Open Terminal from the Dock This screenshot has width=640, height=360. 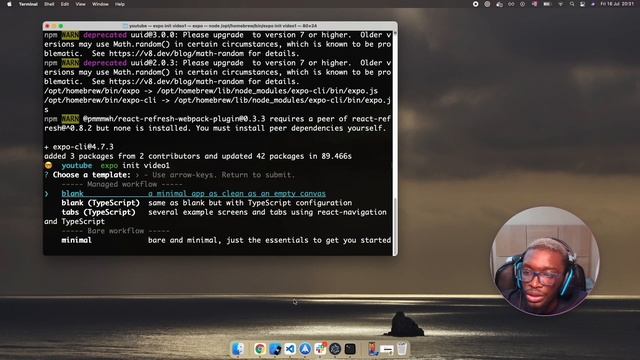tap(350, 349)
